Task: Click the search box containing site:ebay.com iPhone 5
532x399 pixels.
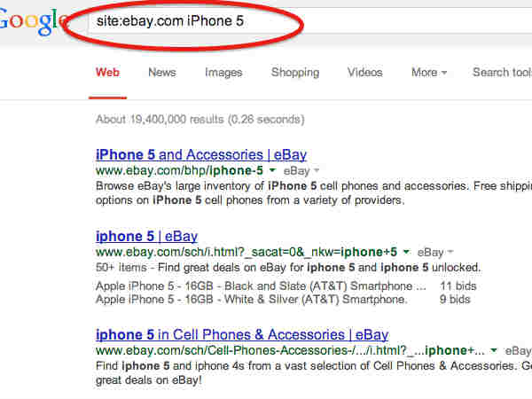Action: pyautogui.click(x=310, y=21)
